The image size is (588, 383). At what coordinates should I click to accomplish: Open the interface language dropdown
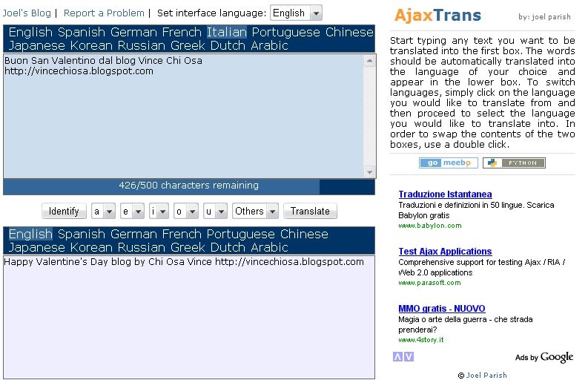click(296, 13)
